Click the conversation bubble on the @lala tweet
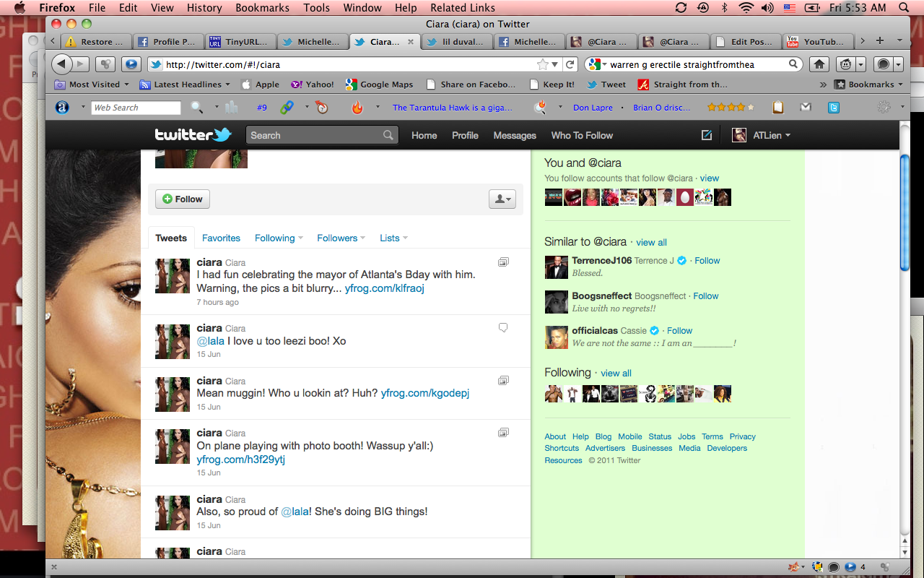 tap(503, 327)
